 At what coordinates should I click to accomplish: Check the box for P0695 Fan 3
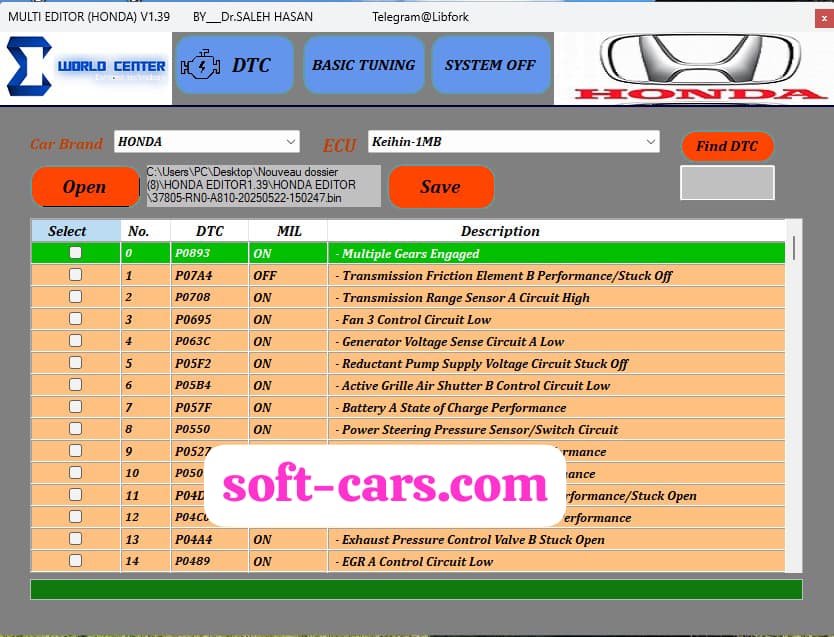76,318
